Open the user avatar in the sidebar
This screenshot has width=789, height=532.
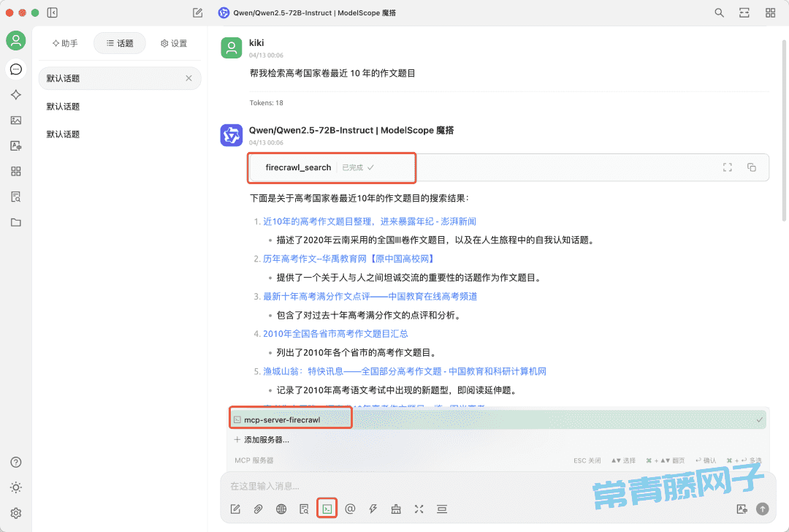click(16, 40)
